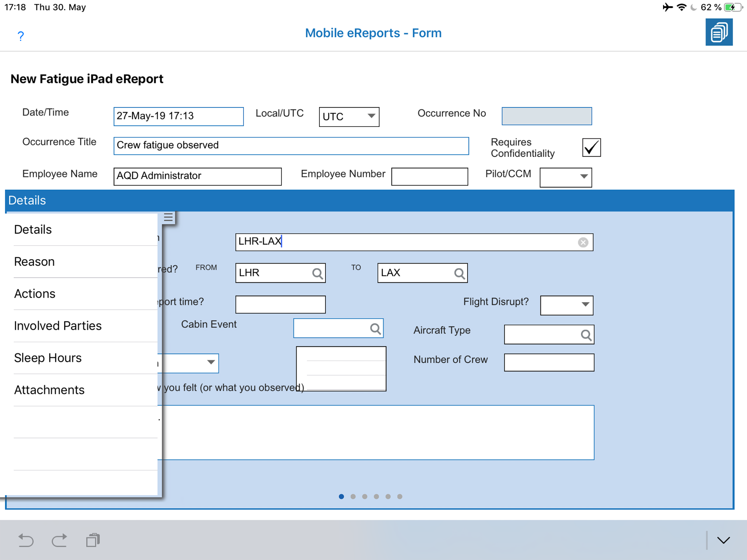Tap the Wi-Fi status icon
The height and width of the screenshot is (560, 747).
[x=681, y=7]
